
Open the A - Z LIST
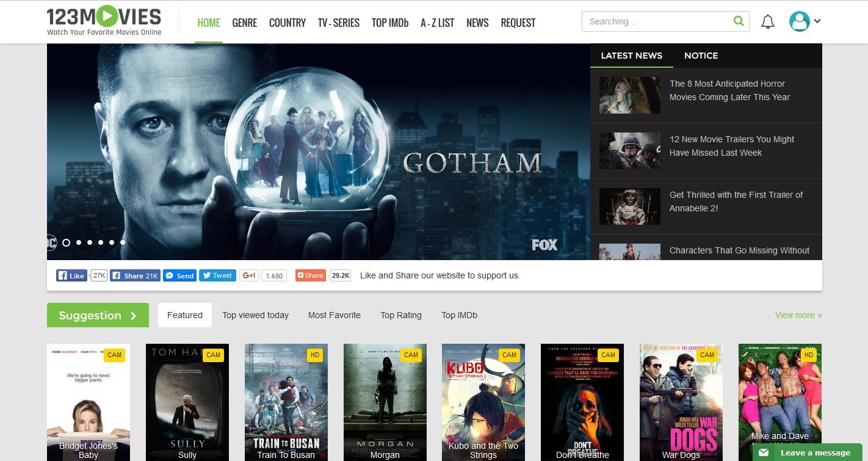pos(438,23)
